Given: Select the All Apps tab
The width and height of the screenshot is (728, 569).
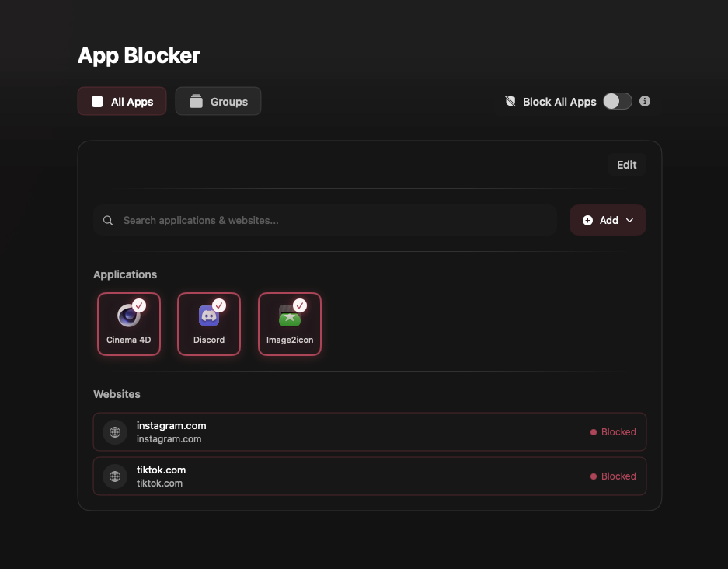Looking at the screenshot, I should pos(121,101).
